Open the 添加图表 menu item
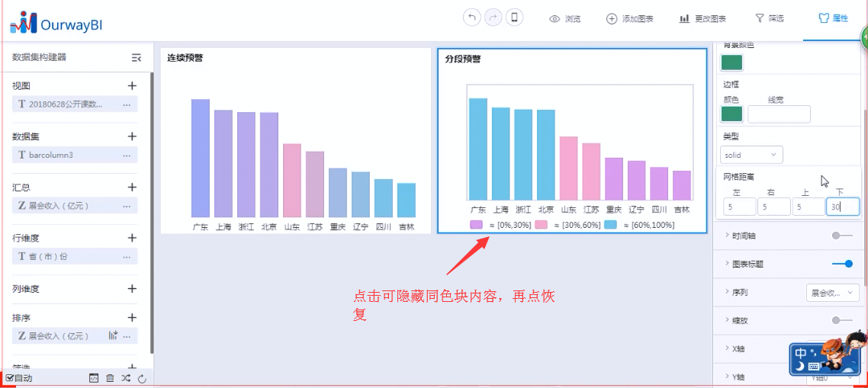The width and height of the screenshot is (868, 388). pyautogui.click(x=630, y=19)
